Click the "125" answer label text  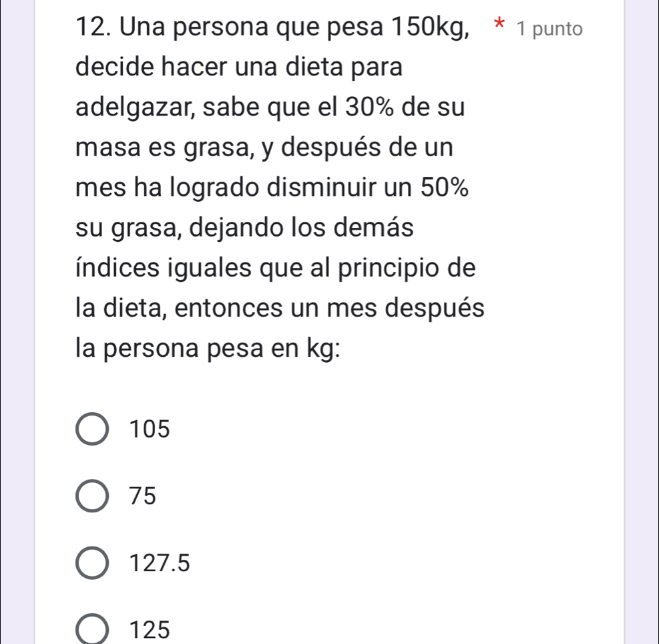click(151, 630)
